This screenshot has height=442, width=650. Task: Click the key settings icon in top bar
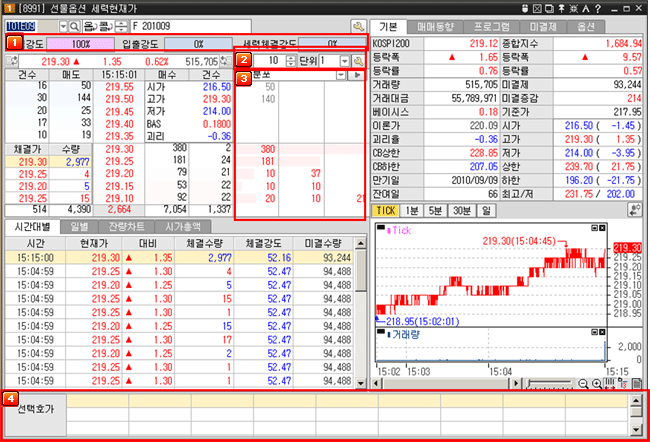[x=357, y=25]
